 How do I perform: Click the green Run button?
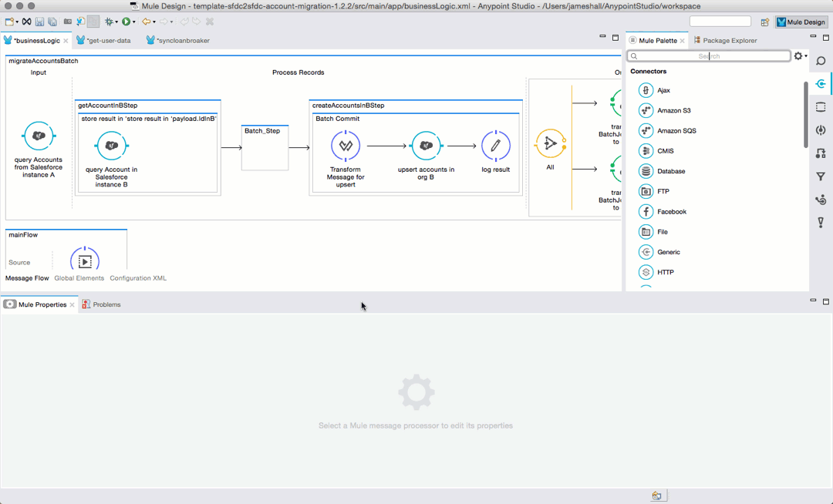point(126,22)
